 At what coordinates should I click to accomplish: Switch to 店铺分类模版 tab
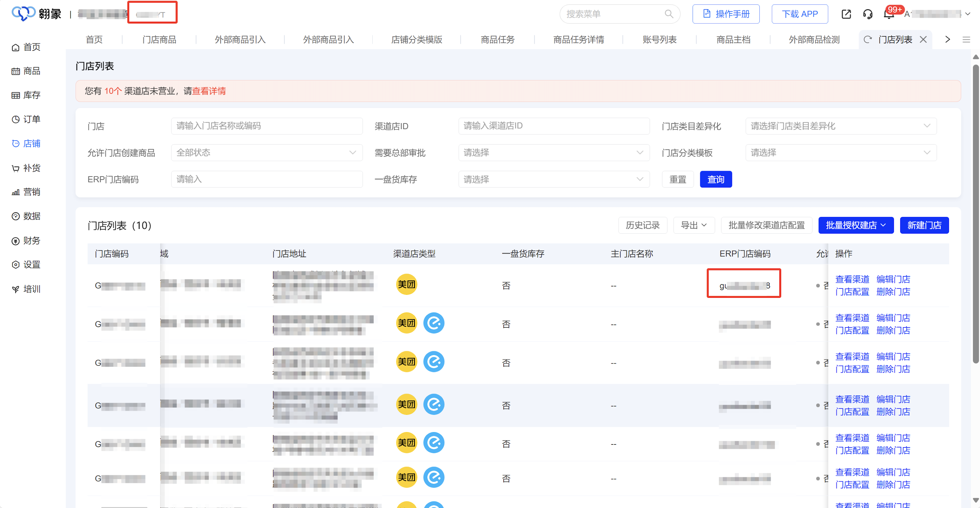click(x=417, y=40)
